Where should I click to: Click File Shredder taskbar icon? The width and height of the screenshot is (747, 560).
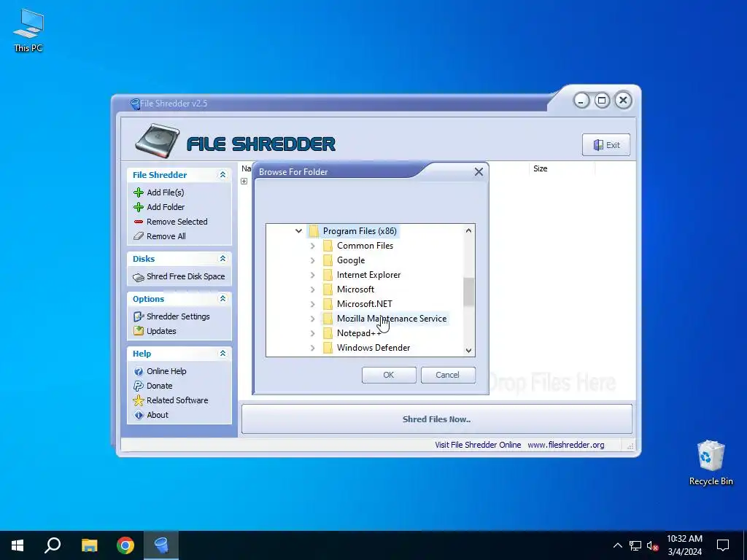pos(161,545)
